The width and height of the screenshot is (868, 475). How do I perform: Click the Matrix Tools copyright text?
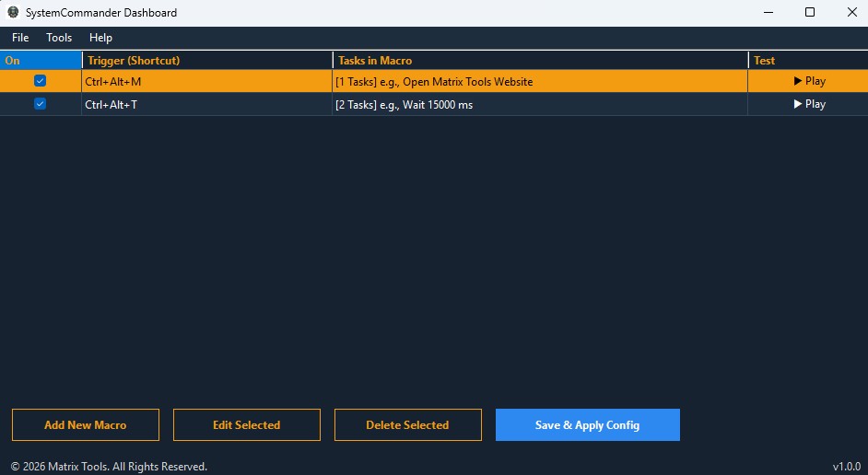click(x=109, y=467)
